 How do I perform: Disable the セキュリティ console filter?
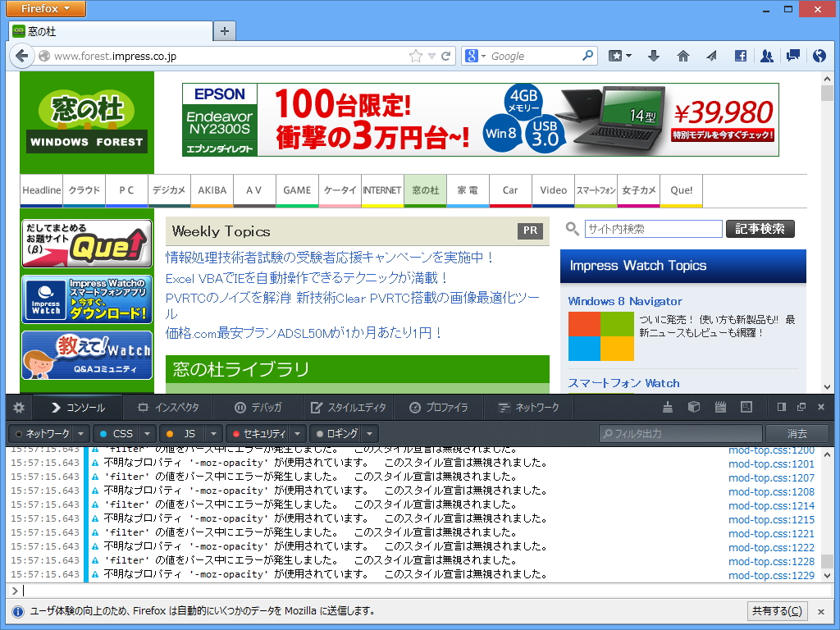259,433
